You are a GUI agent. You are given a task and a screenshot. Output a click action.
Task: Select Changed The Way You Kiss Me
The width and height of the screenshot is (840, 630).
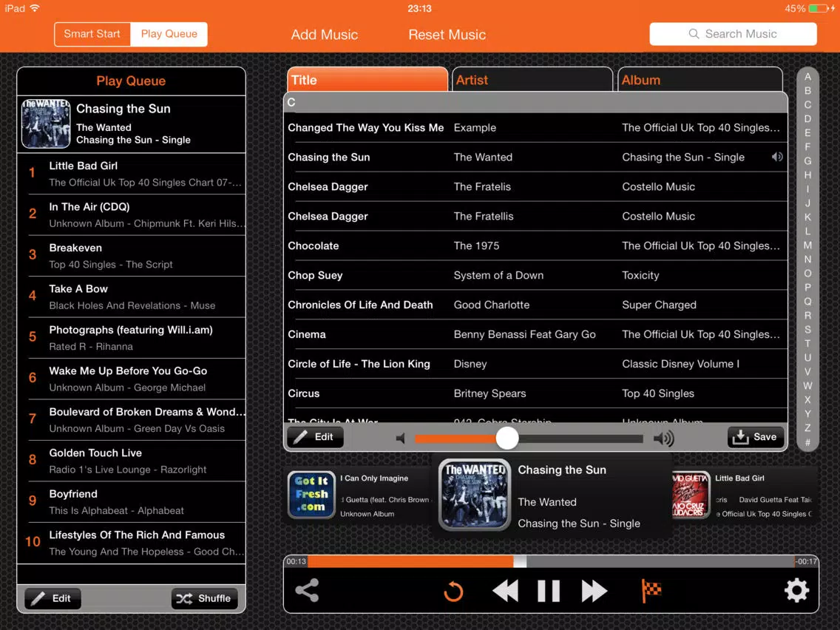[x=535, y=127]
